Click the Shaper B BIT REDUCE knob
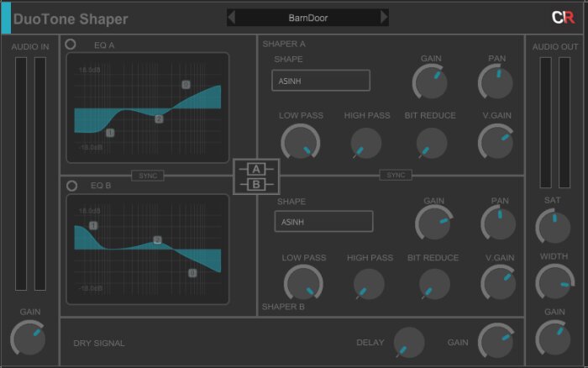 click(434, 284)
